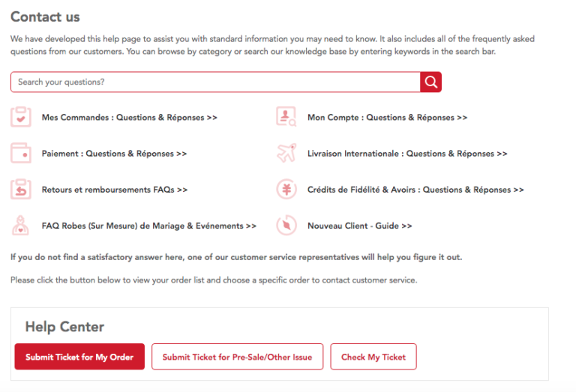The width and height of the screenshot is (576, 392).
Task: Click the Mon Compte account icon
Action: coord(286,118)
